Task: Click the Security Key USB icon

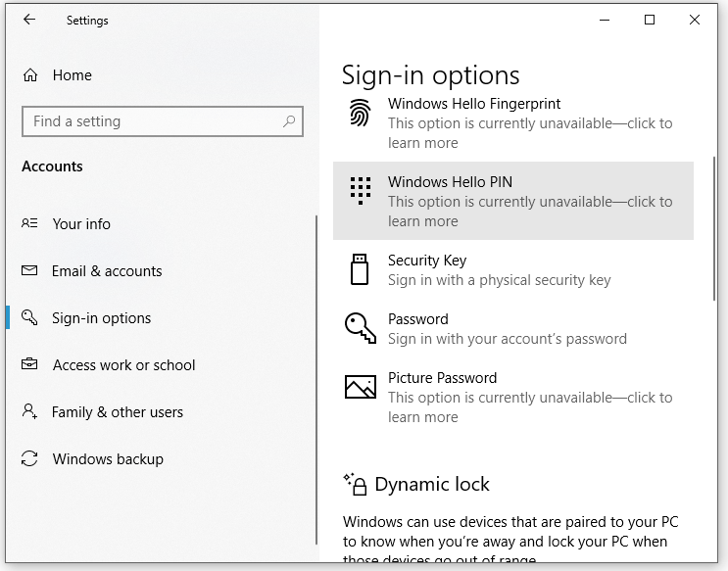Action: (x=360, y=269)
